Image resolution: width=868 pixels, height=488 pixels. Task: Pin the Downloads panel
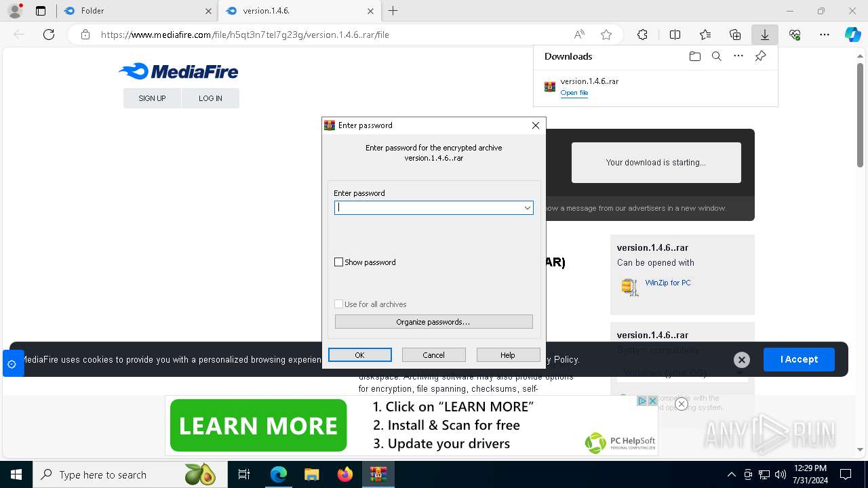[x=760, y=56]
